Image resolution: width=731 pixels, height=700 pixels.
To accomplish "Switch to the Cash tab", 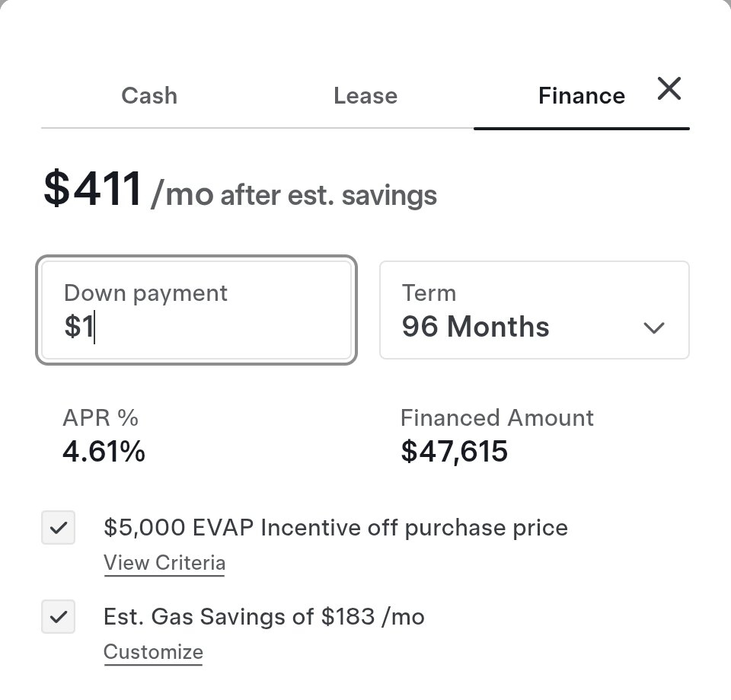I will (x=149, y=96).
